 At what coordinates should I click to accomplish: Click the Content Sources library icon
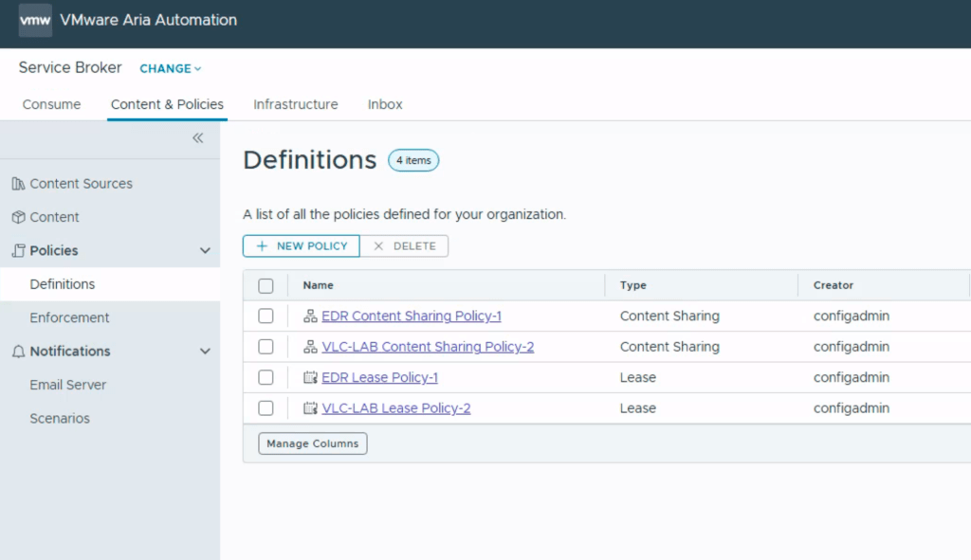(x=18, y=184)
